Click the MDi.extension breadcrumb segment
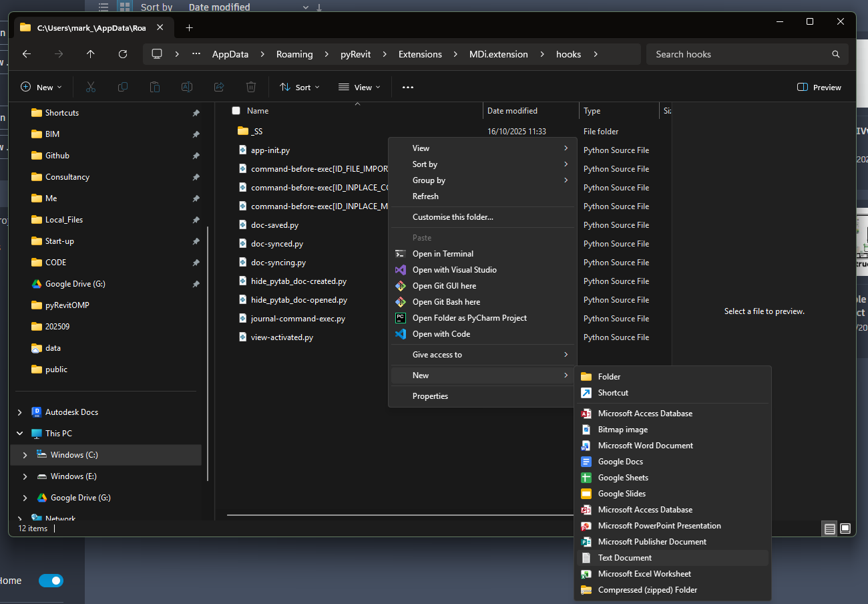 pos(498,54)
